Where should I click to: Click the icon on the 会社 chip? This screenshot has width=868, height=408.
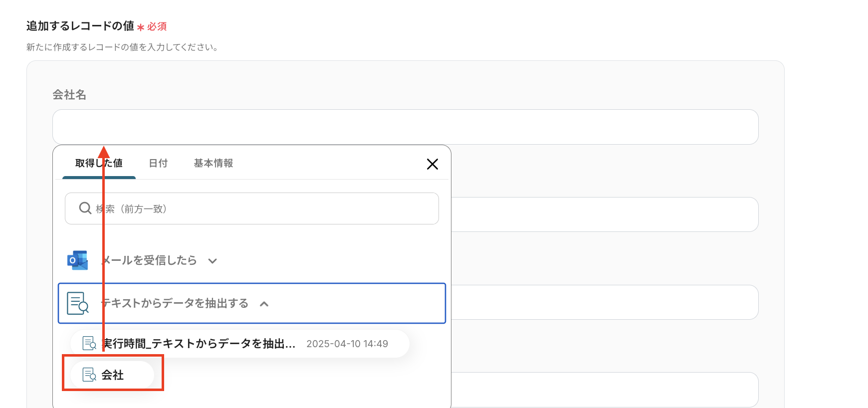point(89,375)
